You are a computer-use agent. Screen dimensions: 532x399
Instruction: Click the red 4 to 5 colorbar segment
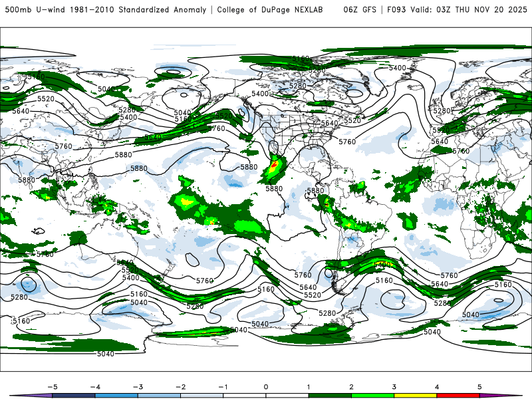[458, 396]
